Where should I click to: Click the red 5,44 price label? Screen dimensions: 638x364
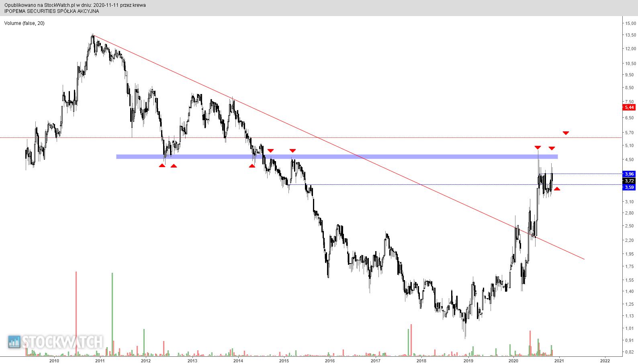pos(628,107)
